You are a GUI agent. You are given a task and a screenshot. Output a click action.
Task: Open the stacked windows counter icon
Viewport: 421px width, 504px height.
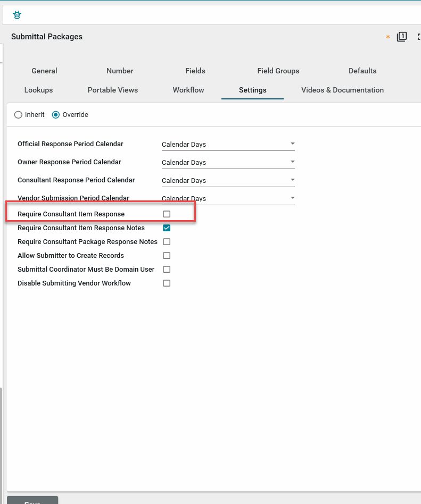tap(402, 37)
